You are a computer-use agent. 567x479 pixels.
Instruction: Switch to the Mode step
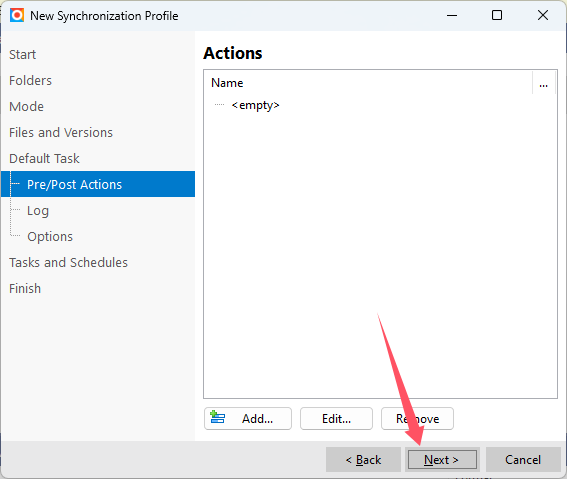pos(26,107)
